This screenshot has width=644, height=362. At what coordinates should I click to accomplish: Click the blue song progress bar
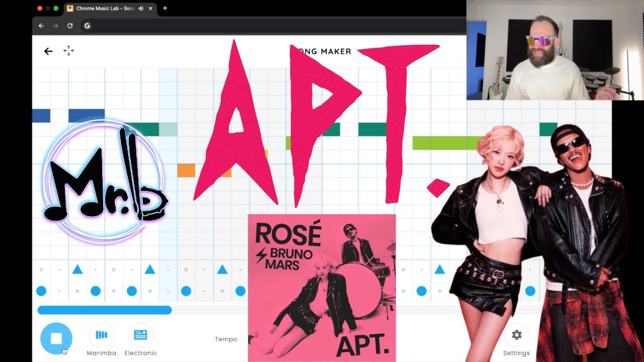(105, 310)
